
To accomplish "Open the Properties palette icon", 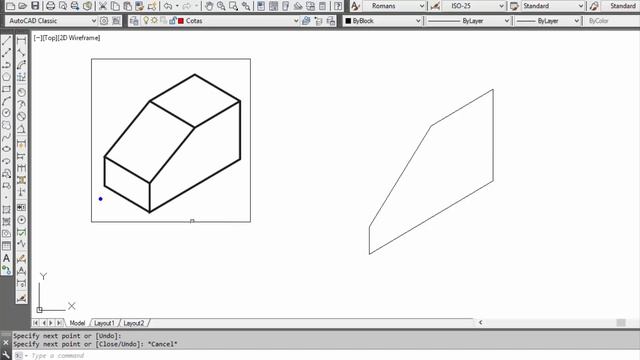I will pyautogui.click(x=261, y=6).
